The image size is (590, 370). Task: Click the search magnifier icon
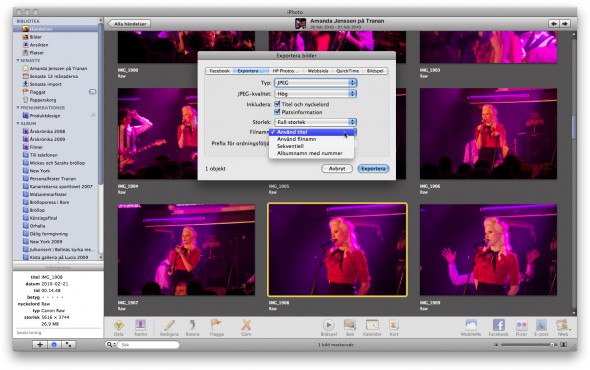point(109,344)
